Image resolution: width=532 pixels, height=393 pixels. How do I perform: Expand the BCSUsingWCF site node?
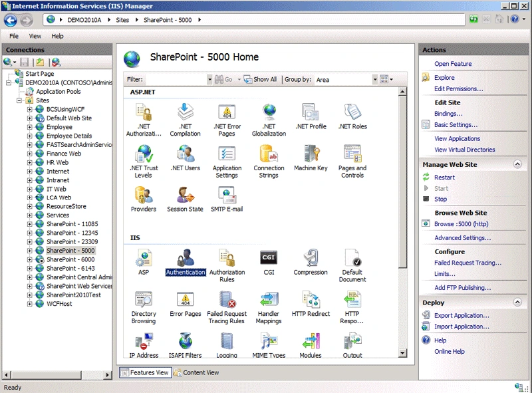click(30, 109)
